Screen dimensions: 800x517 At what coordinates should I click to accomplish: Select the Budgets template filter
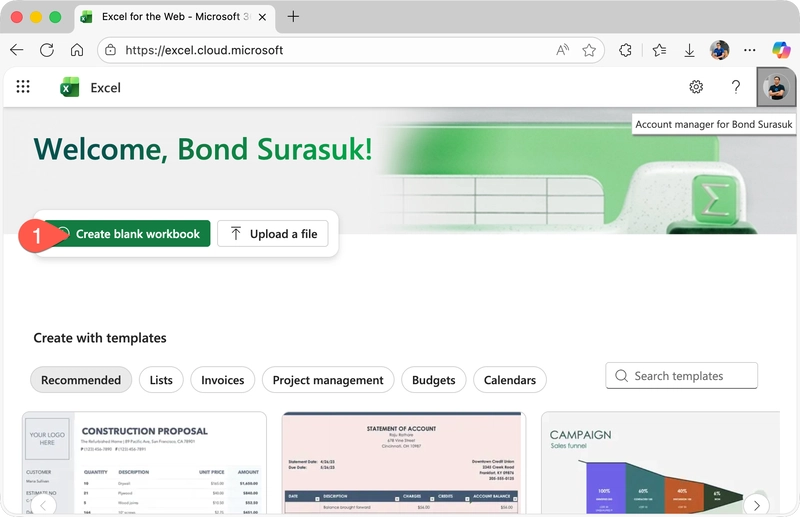pyautogui.click(x=433, y=380)
